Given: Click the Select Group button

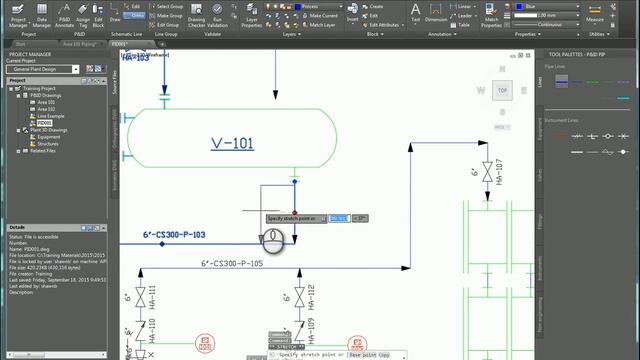Looking at the screenshot, I should coord(166,7).
